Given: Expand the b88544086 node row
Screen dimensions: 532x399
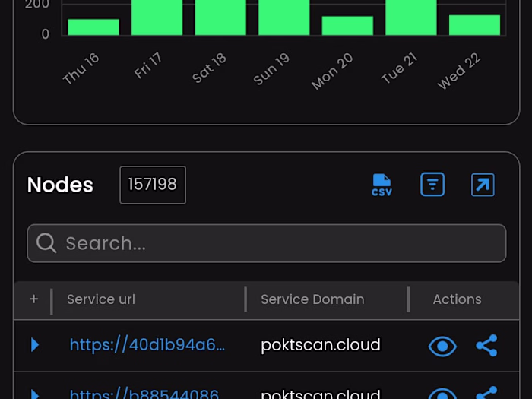Looking at the screenshot, I should [35, 394].
